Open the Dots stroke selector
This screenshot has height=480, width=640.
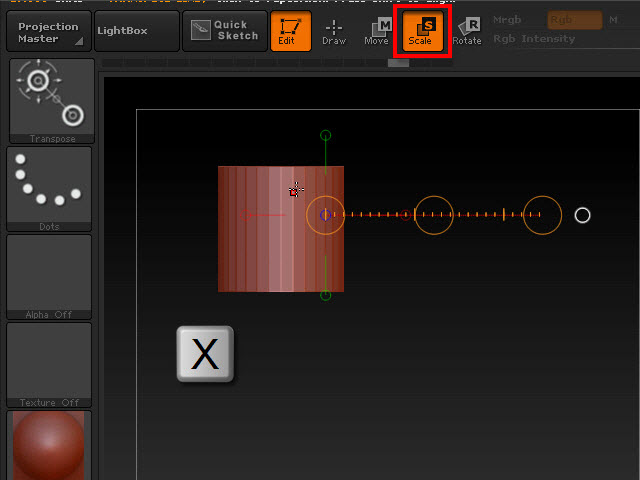pyautogui.click(x=49, y=189)
